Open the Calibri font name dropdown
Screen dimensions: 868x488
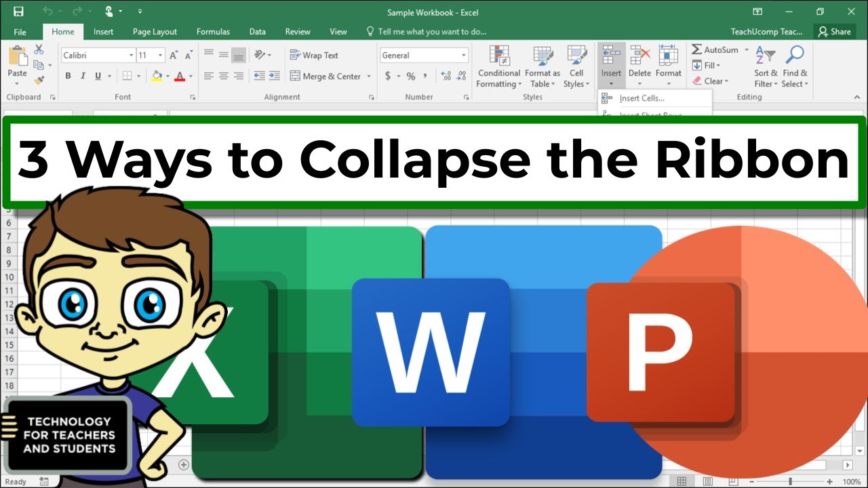pyautogui.click(x=131, y=56)
